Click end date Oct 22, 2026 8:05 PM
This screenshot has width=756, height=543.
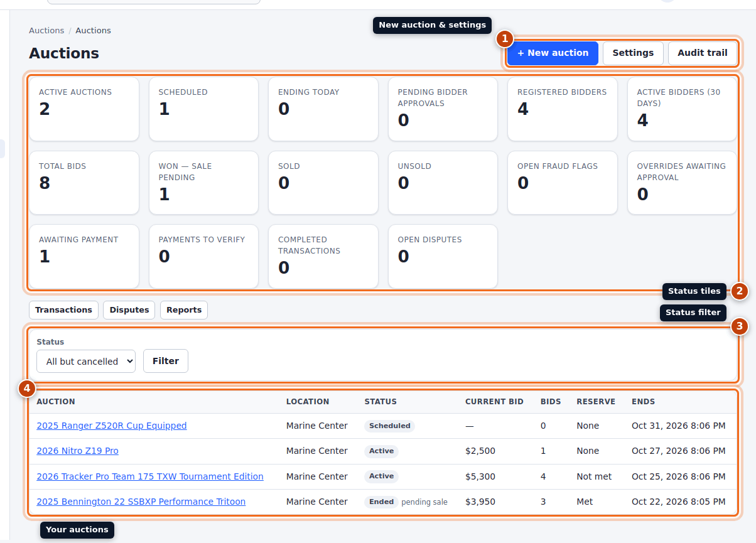678,502
